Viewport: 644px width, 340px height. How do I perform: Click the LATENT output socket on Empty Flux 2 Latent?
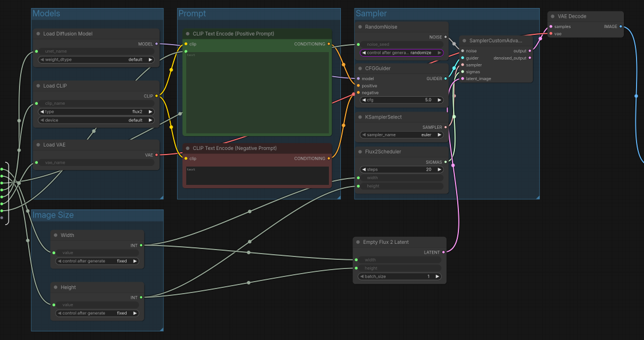click(443, 252)
